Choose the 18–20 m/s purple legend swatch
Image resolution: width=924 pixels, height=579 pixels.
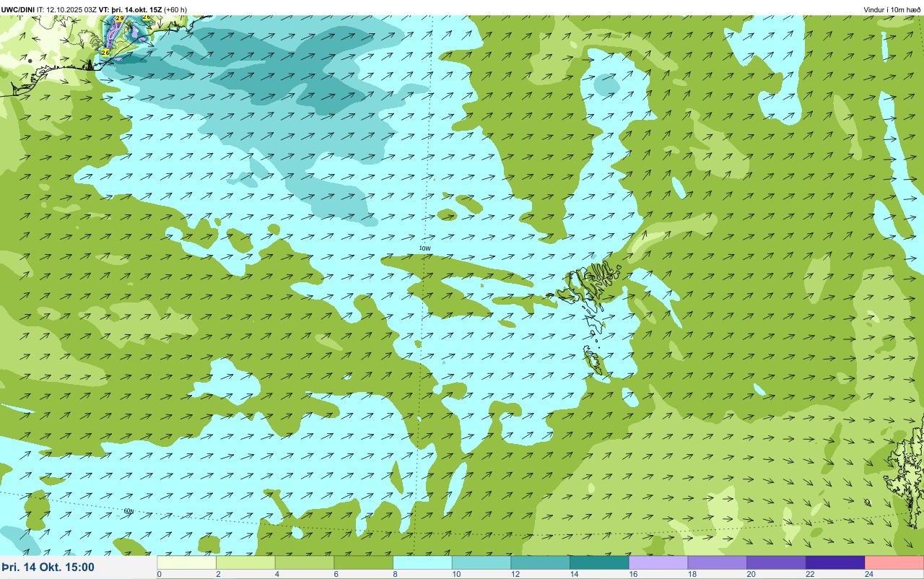(x=718, y=562)
